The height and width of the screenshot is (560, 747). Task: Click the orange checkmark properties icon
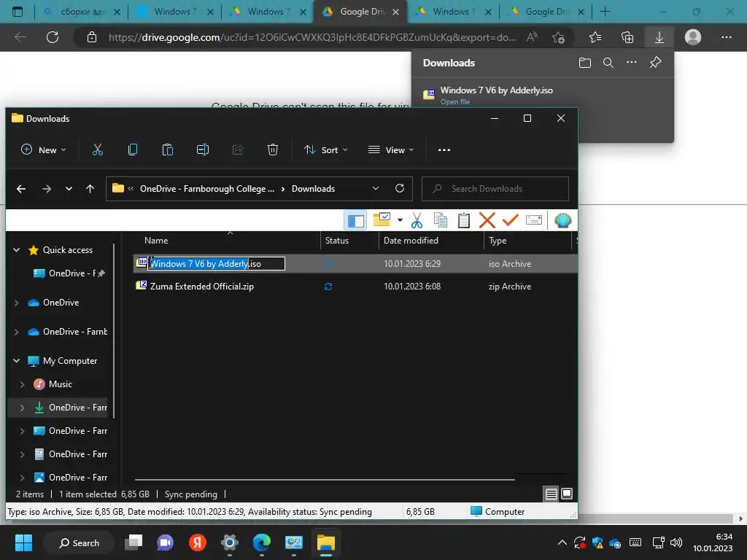tap(510, 220)
